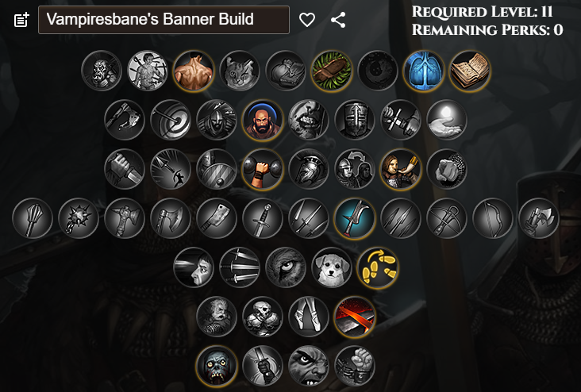Click the glowing forge anvil perk
The height and width of the screenshot is (392, 581).
coord(355,317)
